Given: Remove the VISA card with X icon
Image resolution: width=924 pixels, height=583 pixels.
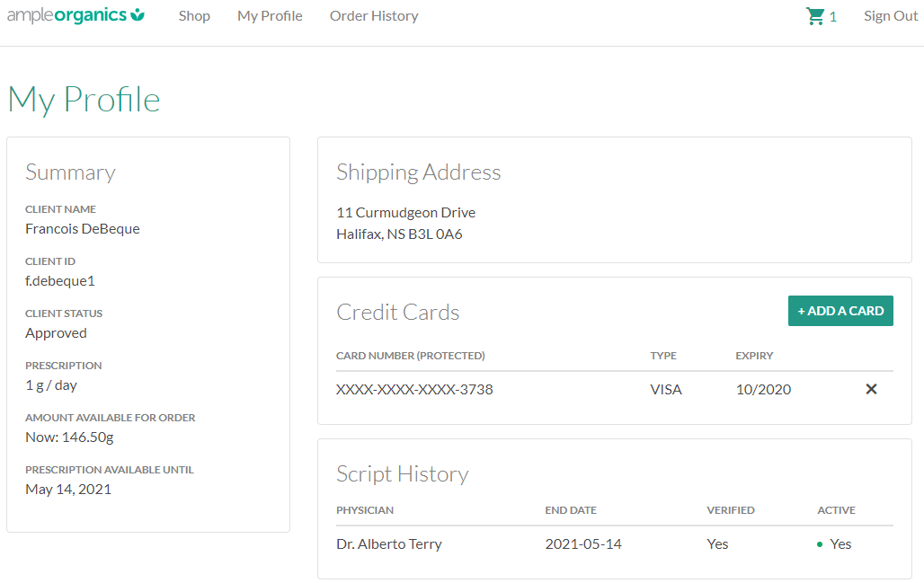Looking at the screenshot, I should point(871,389).
